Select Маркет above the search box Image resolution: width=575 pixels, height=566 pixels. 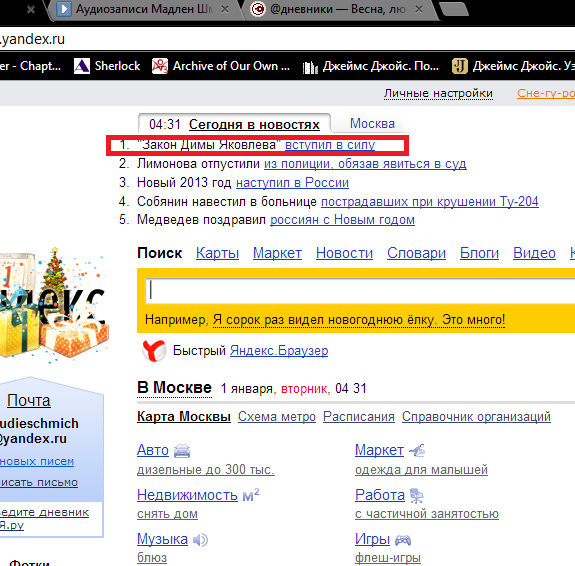pyautogui.click(x=277, y=253)
